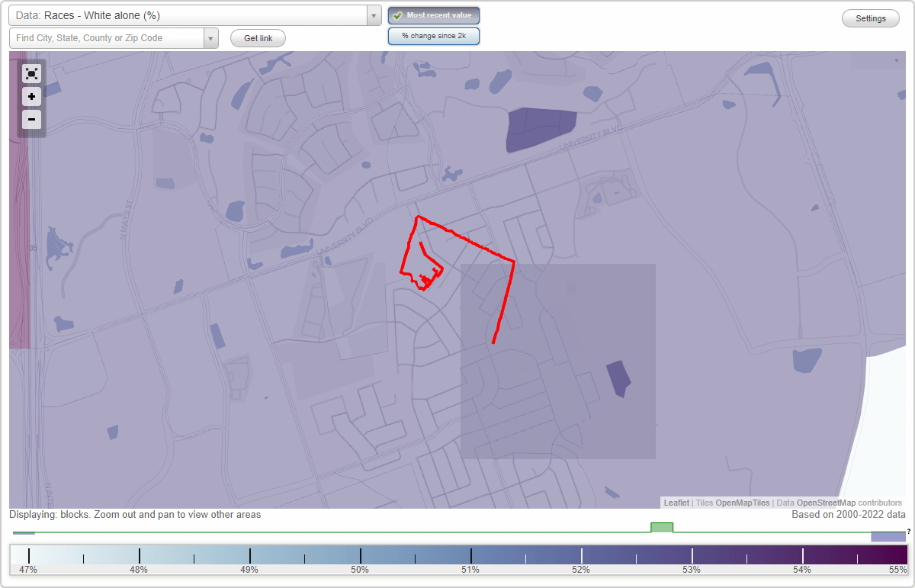Image resolution: width=915 pixels, height=588 pixels.
Task: Click the 52% legend label
Action: (581, 570)
